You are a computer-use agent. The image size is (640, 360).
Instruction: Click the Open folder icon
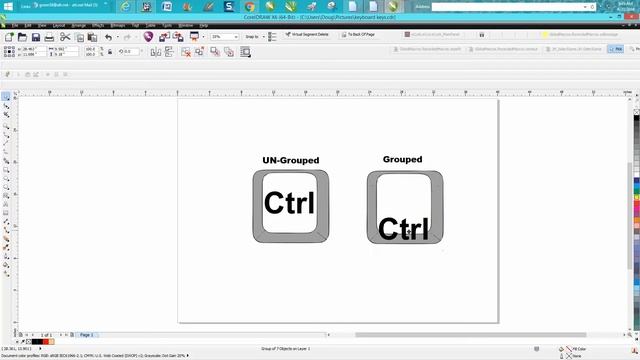tap(22, 37)
